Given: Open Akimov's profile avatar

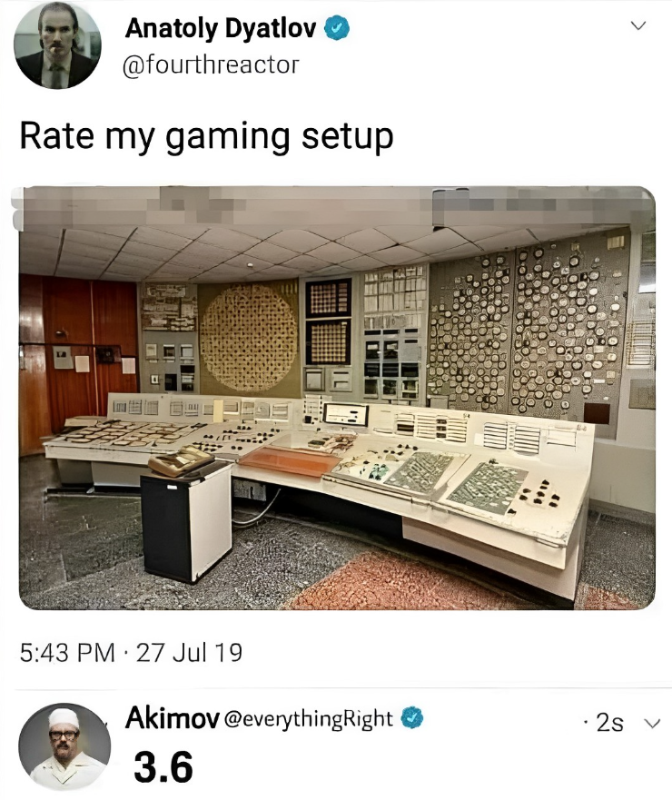Looking at the screenshot, I should pos(64,747).
